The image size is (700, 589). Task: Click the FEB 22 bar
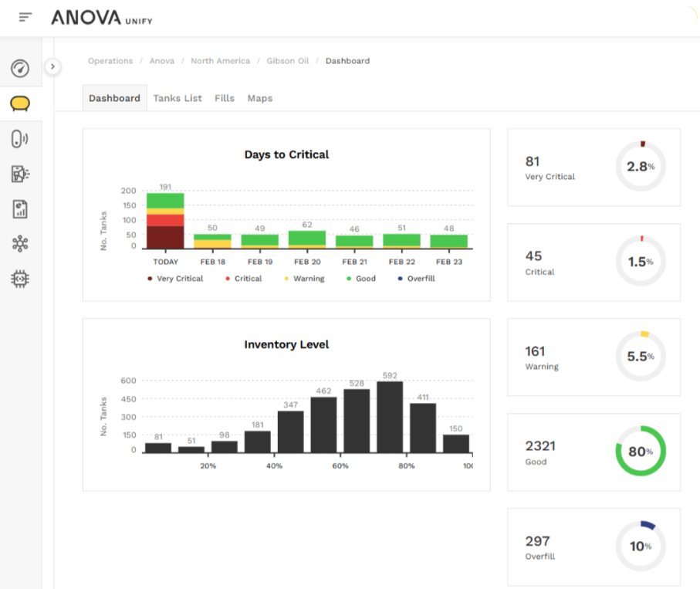[402, 241]
